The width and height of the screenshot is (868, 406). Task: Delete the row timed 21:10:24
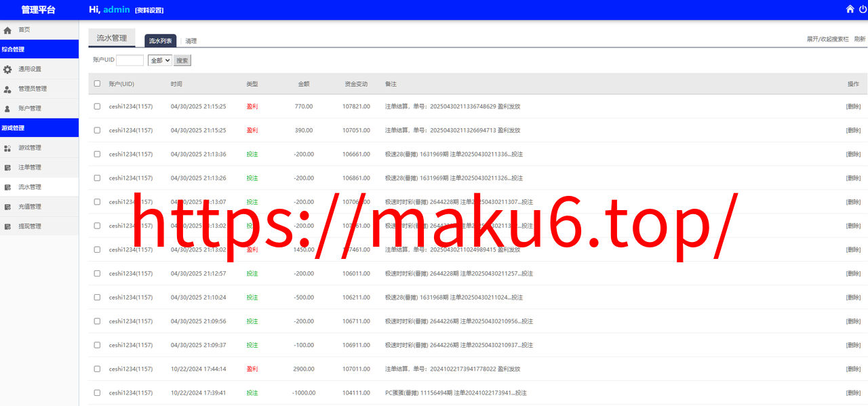click(853, 297)
